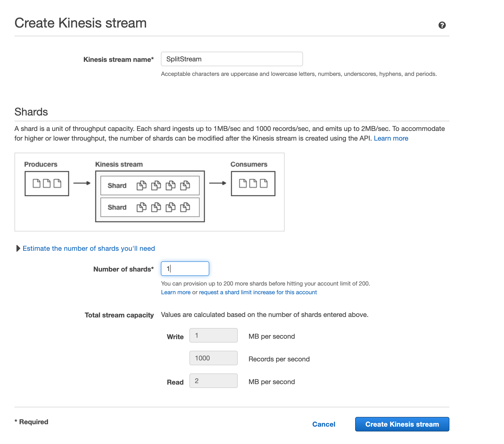Screen dimensions: 504x444
Task: Click the Producers documents icon in the diagram
Action: (x=47, y=183)
